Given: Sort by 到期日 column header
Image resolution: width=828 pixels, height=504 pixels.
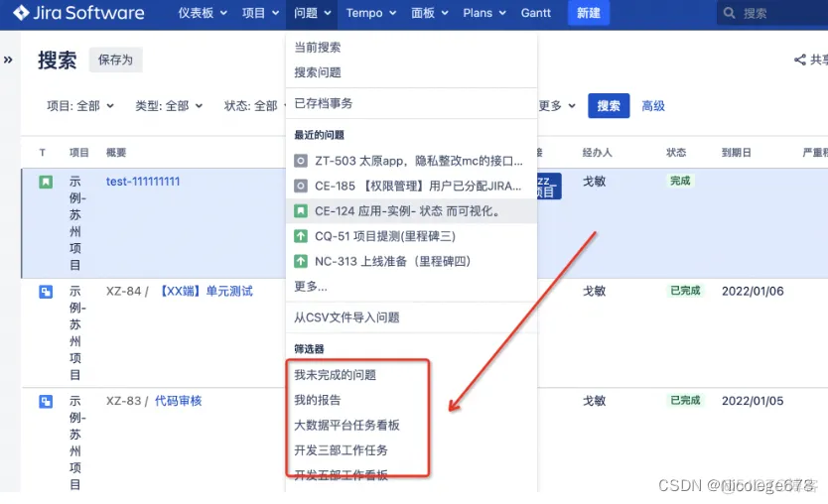Looking at the screenshot, I should 736,153.
